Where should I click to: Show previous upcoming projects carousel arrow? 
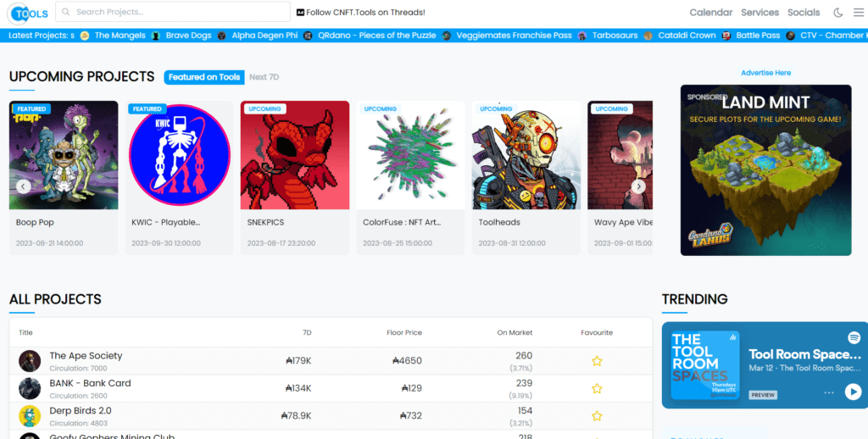pyautogui.click(x=23, y=186)
